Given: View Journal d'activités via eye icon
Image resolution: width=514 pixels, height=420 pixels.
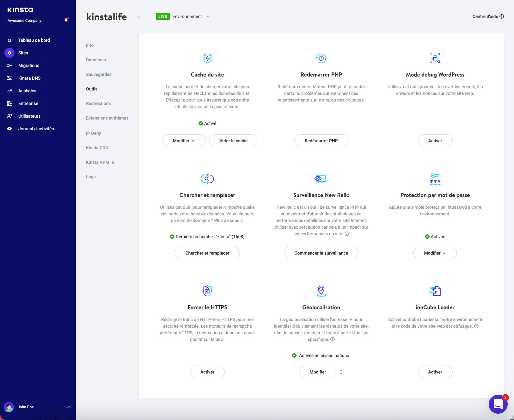Looking at the screenshot, I should [x=9, y=128].
